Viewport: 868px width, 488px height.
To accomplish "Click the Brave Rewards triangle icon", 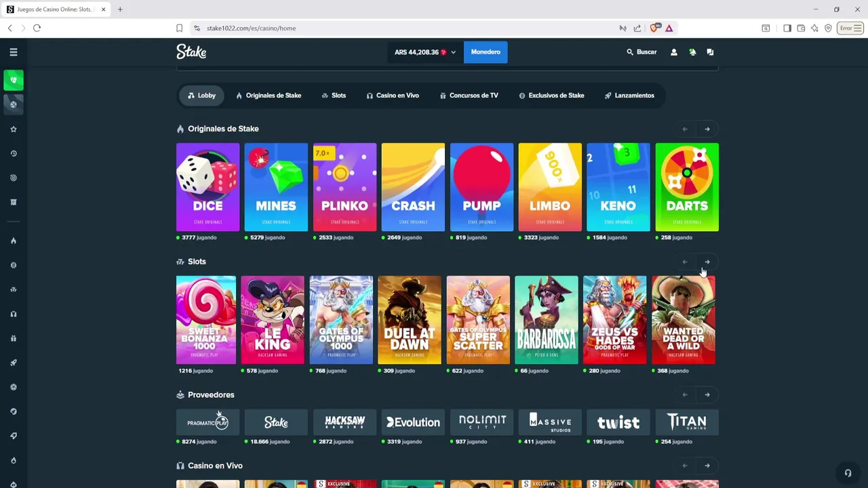I will click(669, 28).
